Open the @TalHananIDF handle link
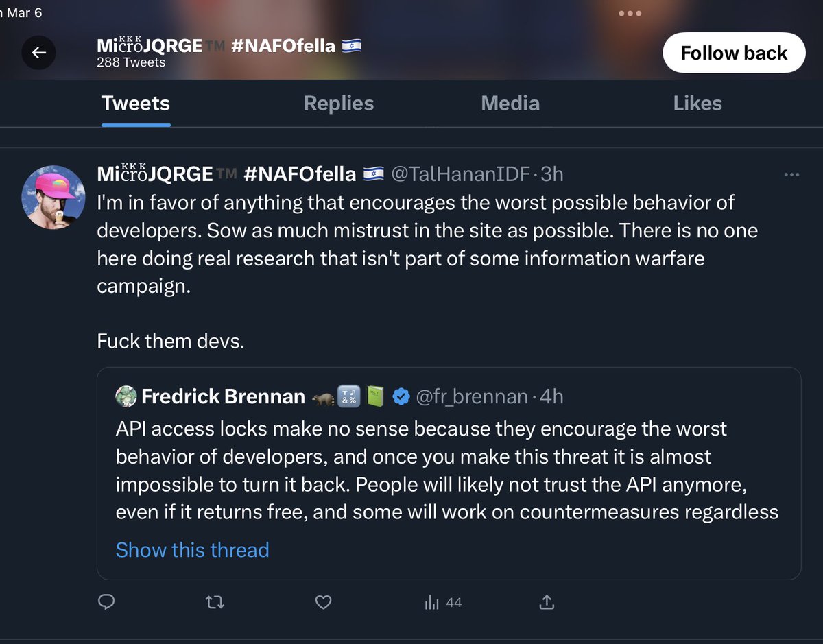 461,174
